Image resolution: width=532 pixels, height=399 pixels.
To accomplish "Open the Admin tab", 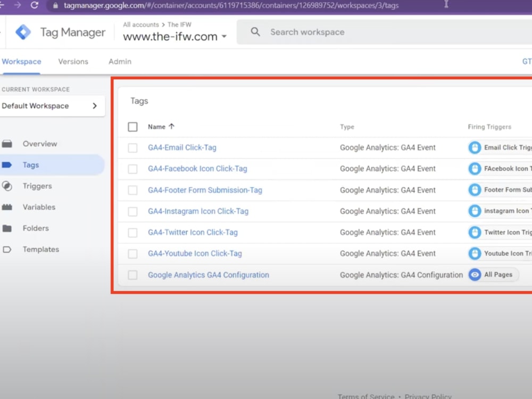I will click(x=119, y=62).
